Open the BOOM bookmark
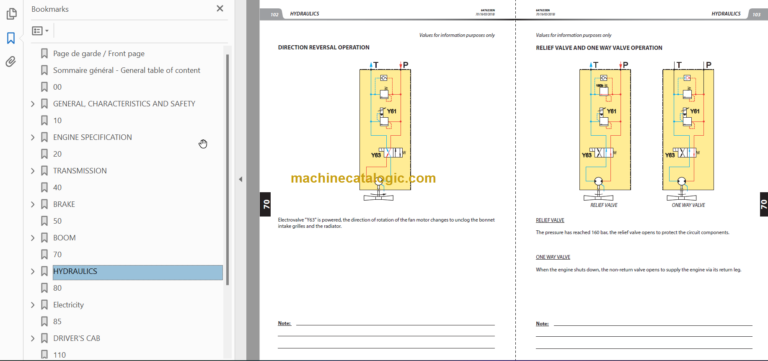The height and width of the screenshot is (361, 768). pos(64,238)
